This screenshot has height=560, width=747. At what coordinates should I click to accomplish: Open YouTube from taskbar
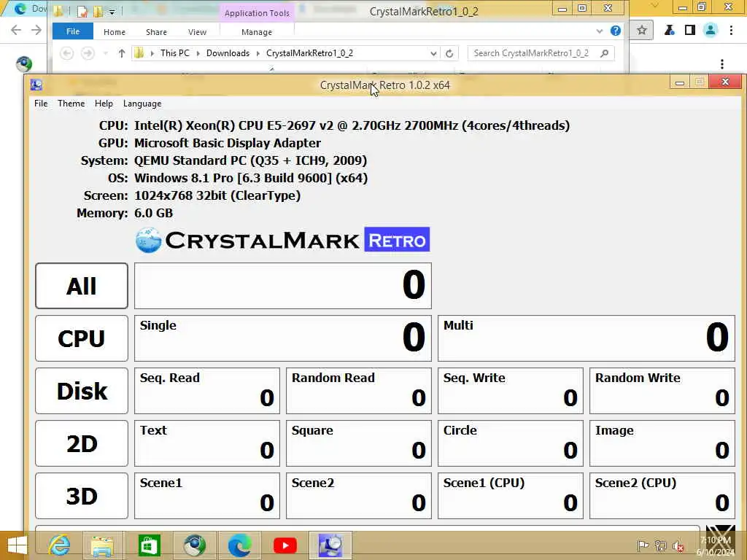[x=285, y=545]
